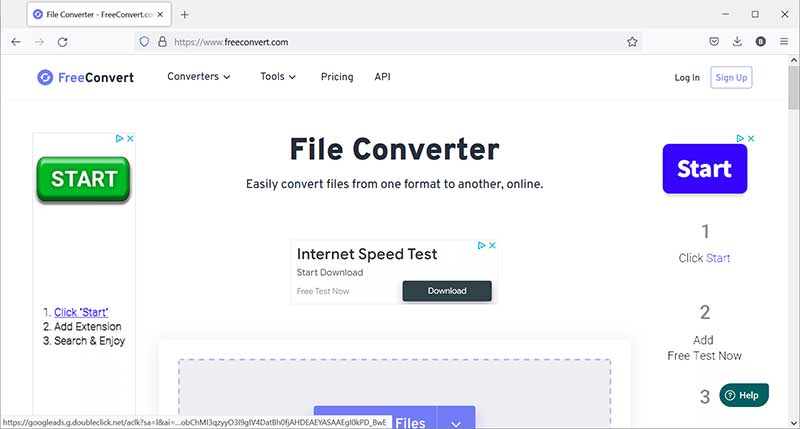Click the Internet Speed Test ad title

click(367, 254)
